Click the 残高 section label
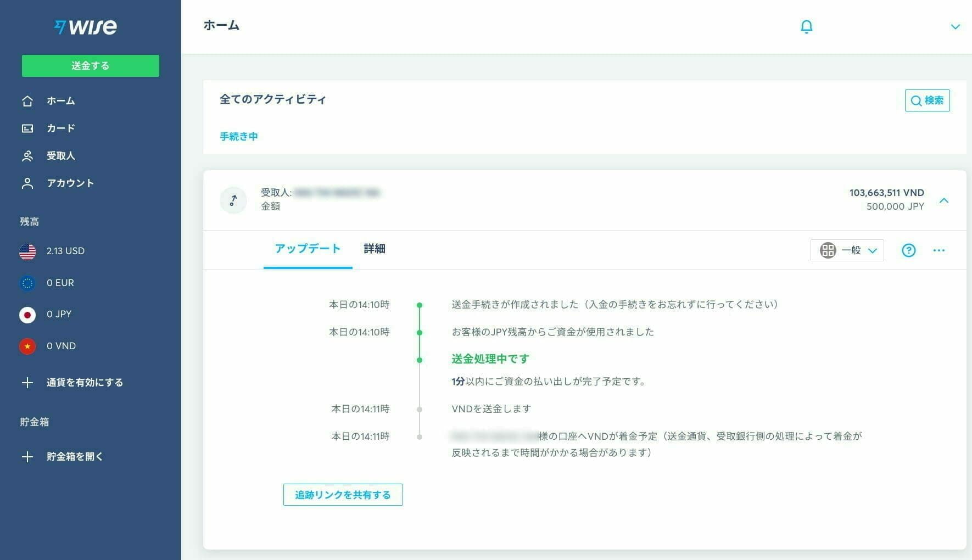972x560 pixels. point(30,222)
